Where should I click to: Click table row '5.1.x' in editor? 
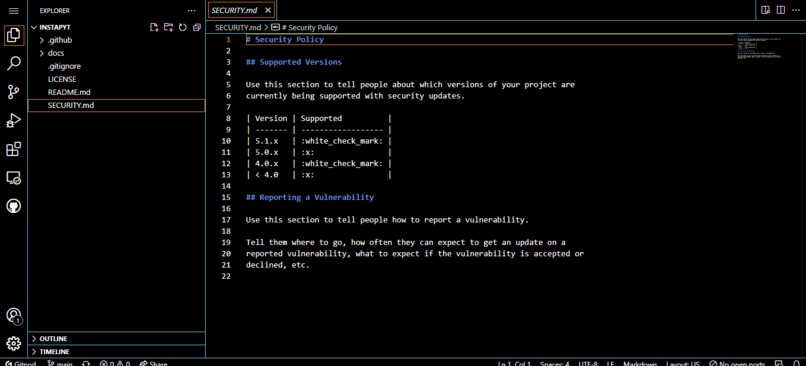pos(319,141)
